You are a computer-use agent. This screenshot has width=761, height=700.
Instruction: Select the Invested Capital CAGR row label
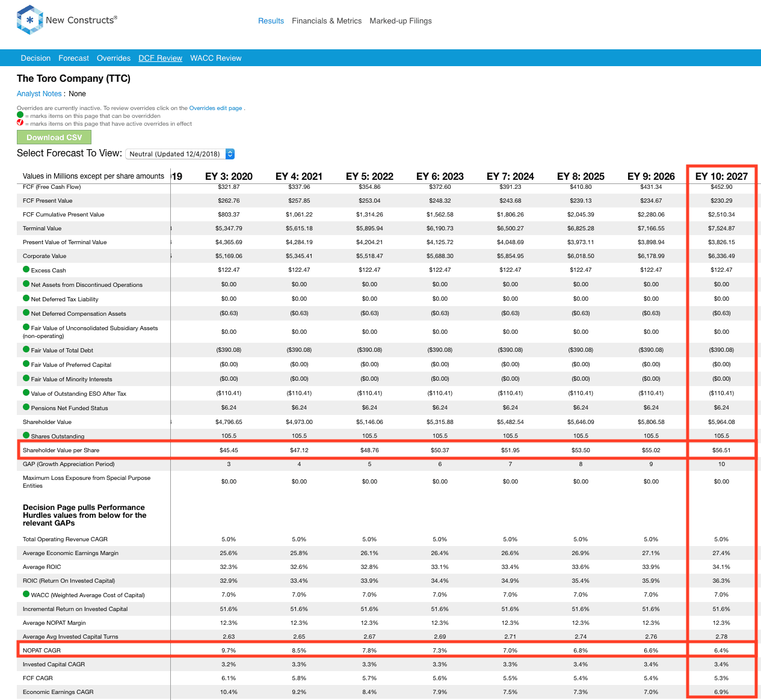tap(54, 665)
